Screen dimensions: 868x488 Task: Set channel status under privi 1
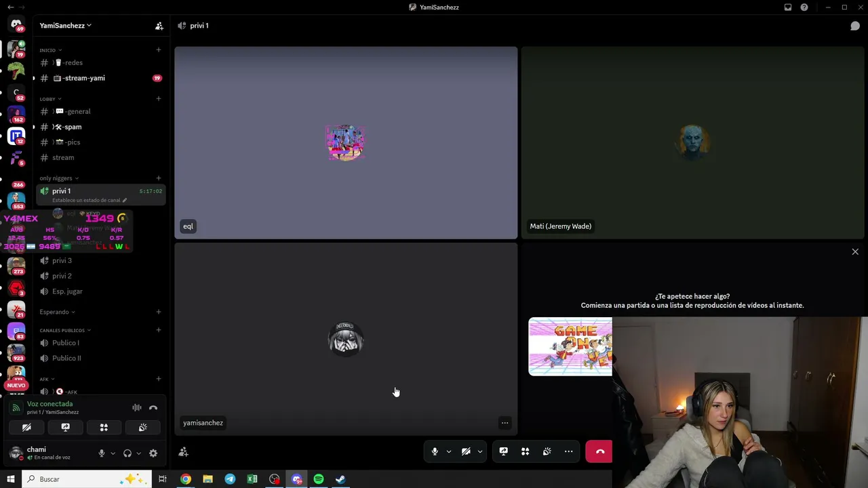pyautogui.click(x=90, y=201)
